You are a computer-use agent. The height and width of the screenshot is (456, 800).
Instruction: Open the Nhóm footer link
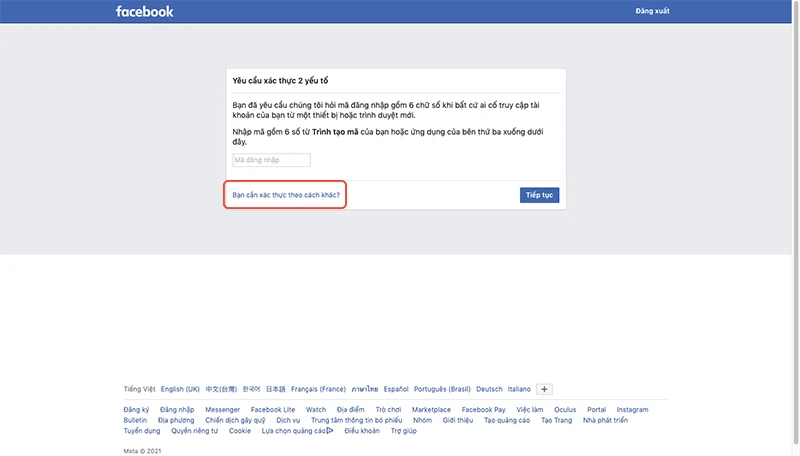(422, 420)
